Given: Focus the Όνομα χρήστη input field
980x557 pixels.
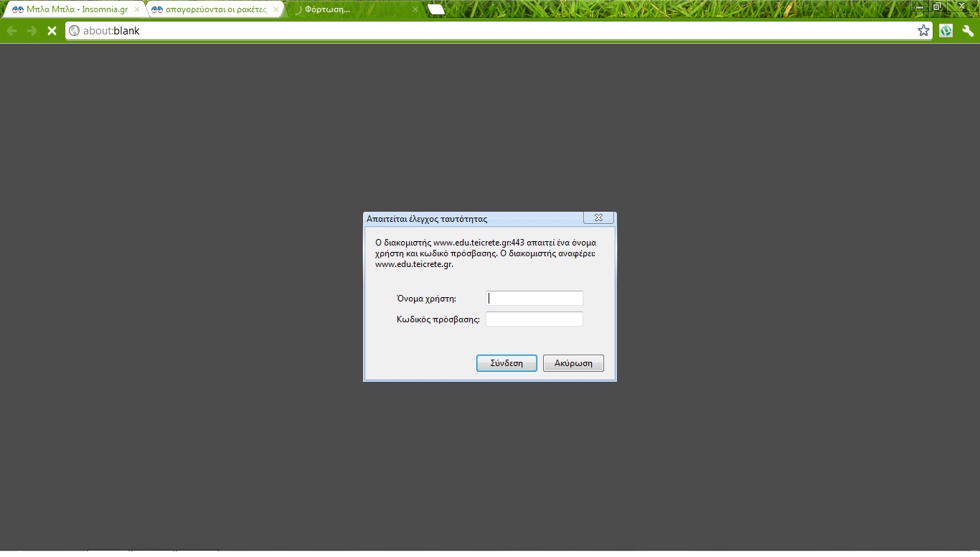Looking at the screenshot, I should point(534,298).
